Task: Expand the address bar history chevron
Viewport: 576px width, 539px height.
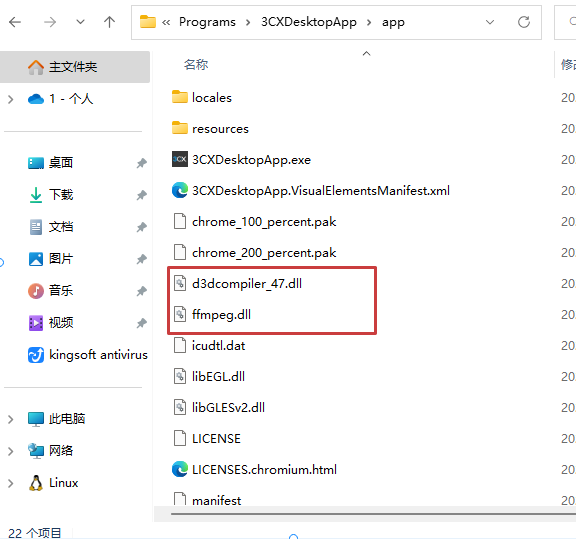Action: [x=490, y=22]
